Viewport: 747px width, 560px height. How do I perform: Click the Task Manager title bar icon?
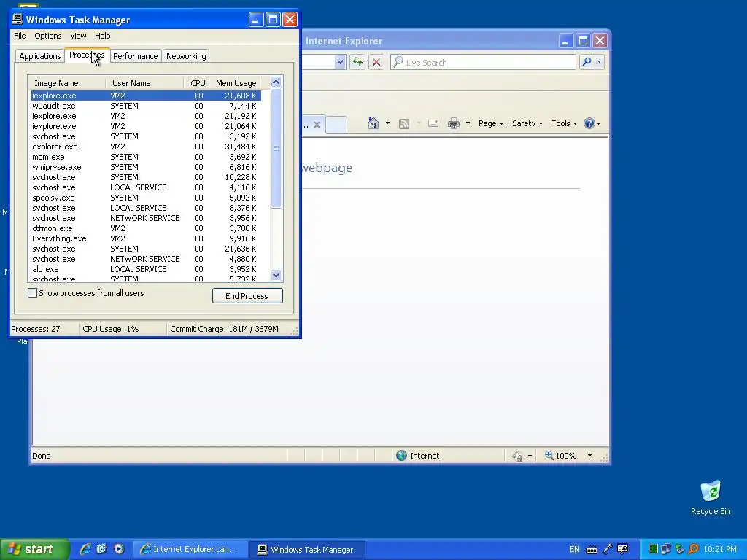[x=18, y=20]
